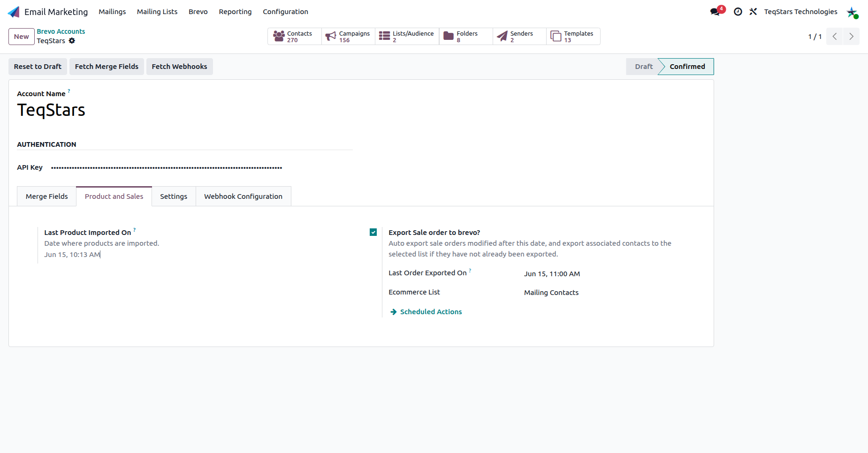Go to the previous record arrow

(x=835, y=37)
